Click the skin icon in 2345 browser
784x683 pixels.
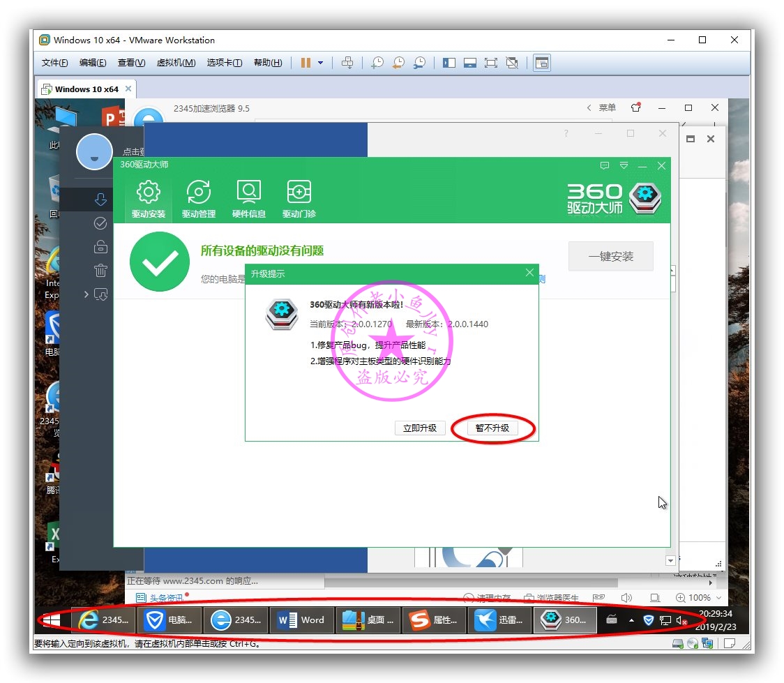click(x=636, y=107)
